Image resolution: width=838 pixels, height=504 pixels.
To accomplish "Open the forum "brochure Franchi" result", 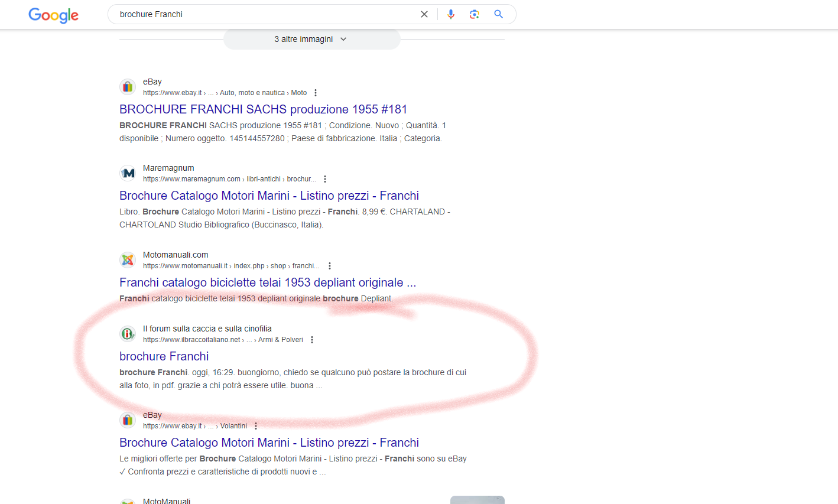I will tap(164, 356).
